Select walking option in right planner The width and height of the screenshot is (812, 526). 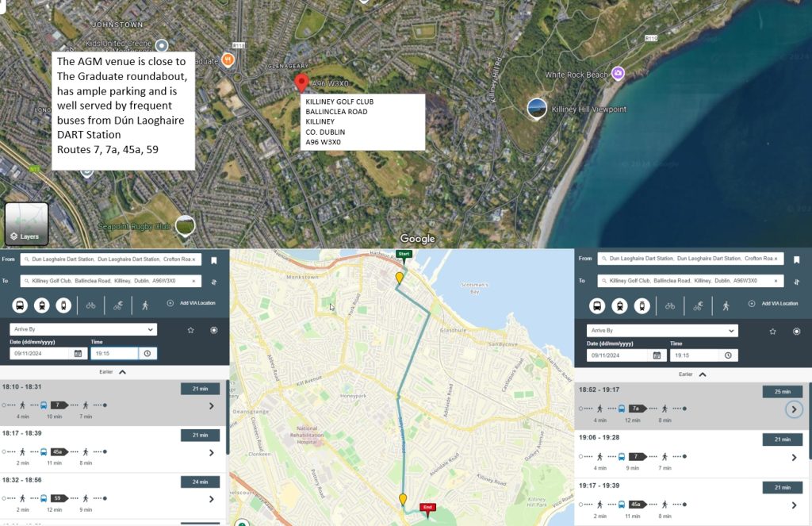(x=726, y=306)
